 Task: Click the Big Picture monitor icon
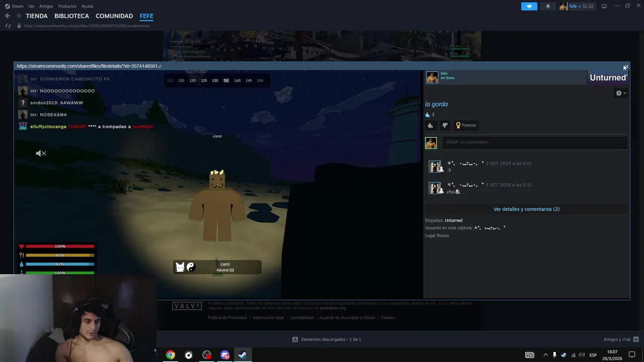[x=604, y=6]
